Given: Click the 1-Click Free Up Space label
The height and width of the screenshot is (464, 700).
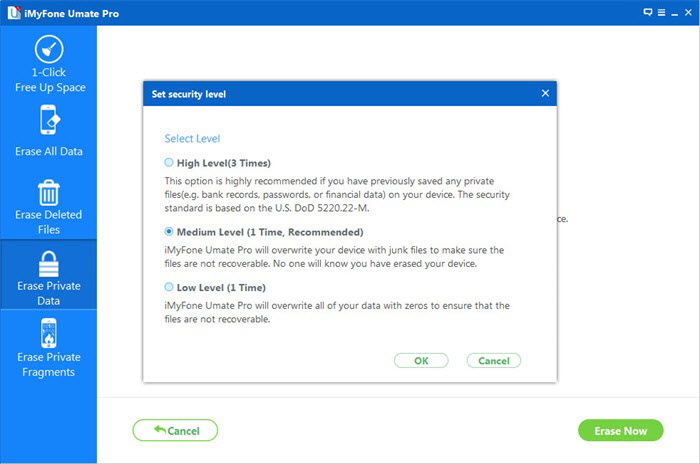Looking at the screenshot, I should tap(50, 80).
